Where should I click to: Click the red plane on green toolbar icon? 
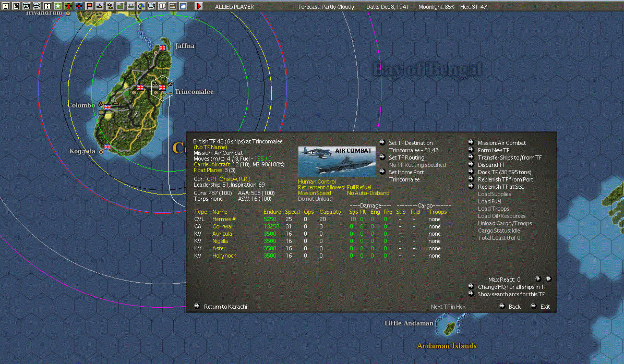[68, 6]
